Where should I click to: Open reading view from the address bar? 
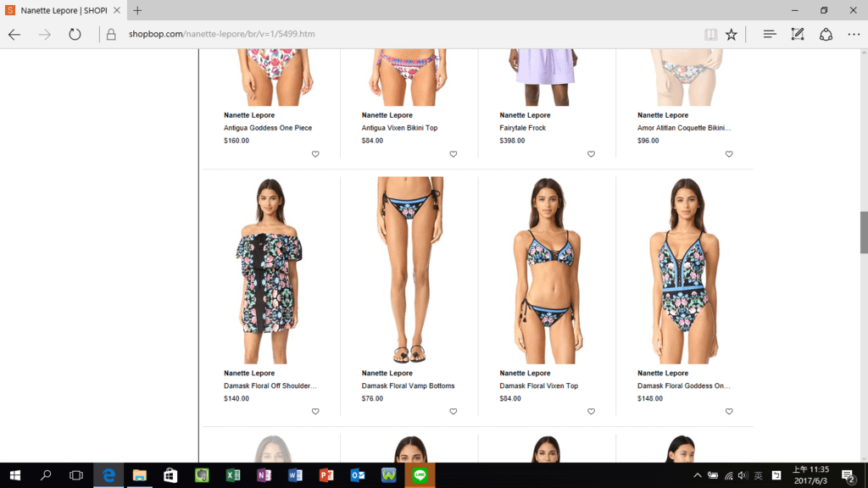(711, 34)
